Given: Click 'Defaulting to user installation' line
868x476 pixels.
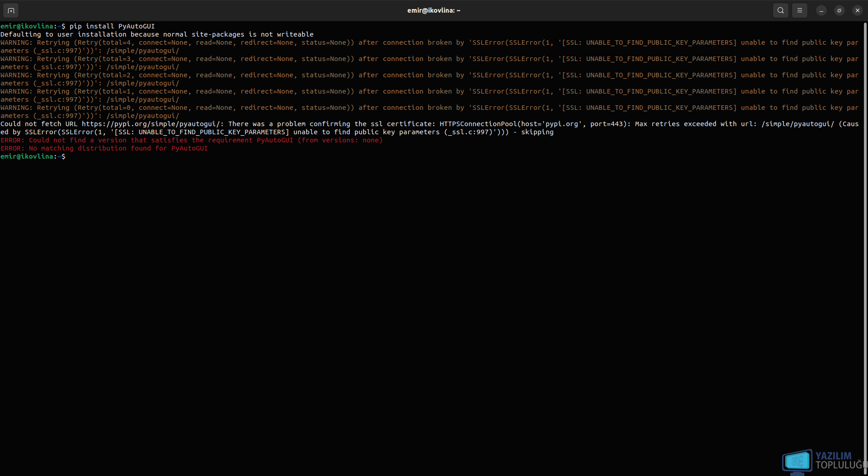Looking at the screenshot, I should 157,34.
